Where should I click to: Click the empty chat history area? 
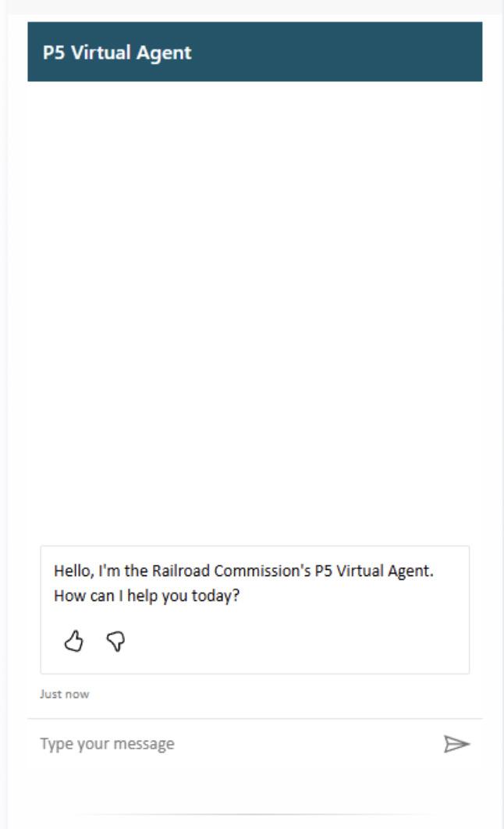click(254, 312)
